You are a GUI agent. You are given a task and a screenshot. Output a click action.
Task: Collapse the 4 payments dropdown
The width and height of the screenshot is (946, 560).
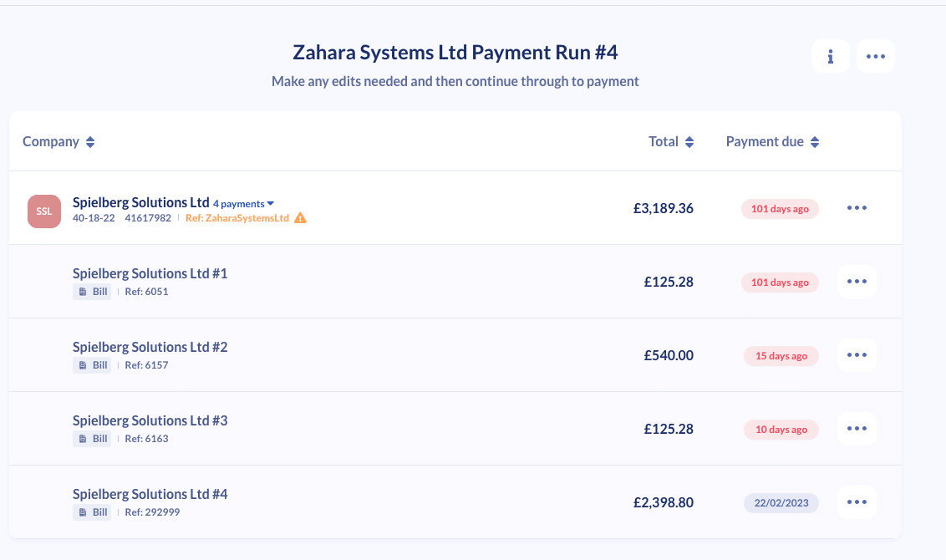coord(244,204)
